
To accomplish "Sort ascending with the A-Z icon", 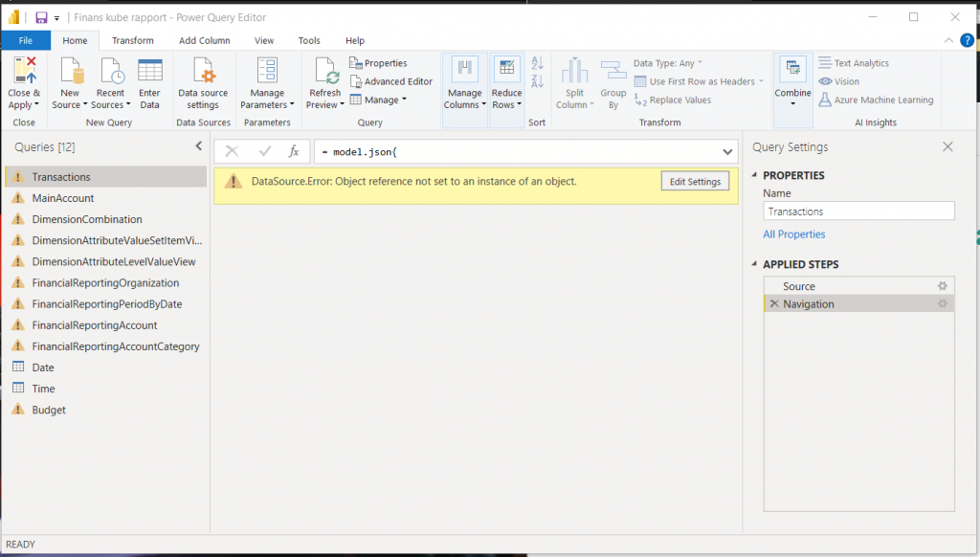I will 538,62.
